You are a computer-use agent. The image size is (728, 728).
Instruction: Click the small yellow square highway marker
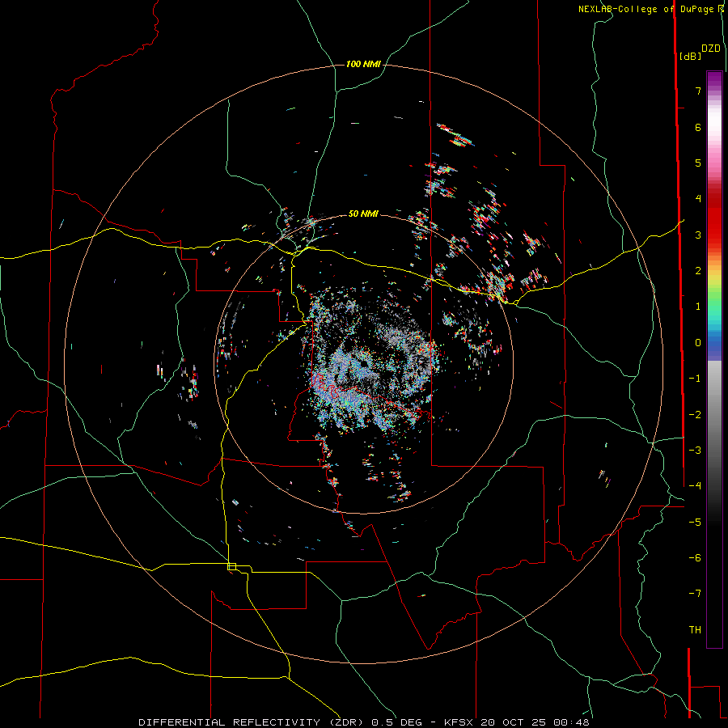tap(231, 566)
